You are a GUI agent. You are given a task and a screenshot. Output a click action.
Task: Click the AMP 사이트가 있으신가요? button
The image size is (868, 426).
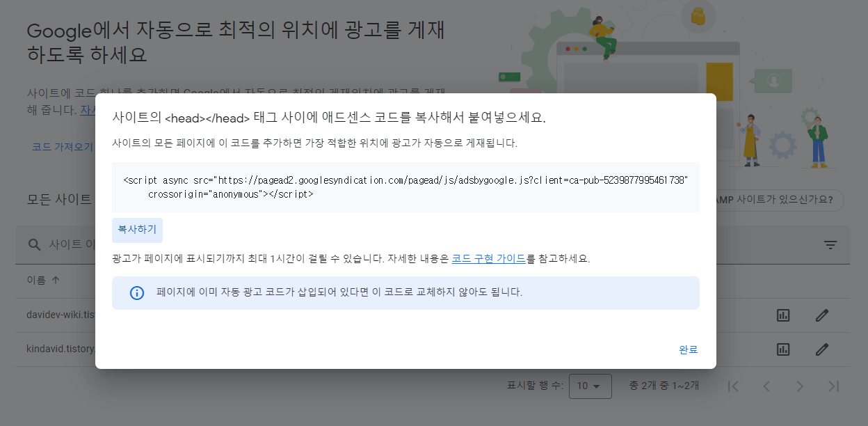(x=779, y=200)
